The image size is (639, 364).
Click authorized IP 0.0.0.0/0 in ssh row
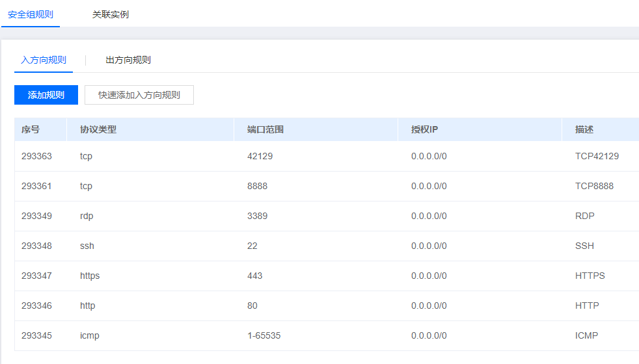coord(429,246)
